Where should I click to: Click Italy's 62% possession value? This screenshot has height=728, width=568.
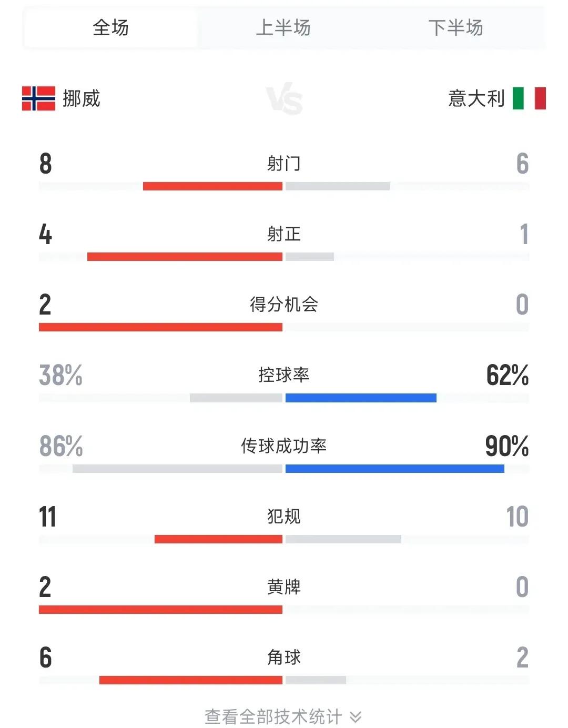click(x=508, y=375)
